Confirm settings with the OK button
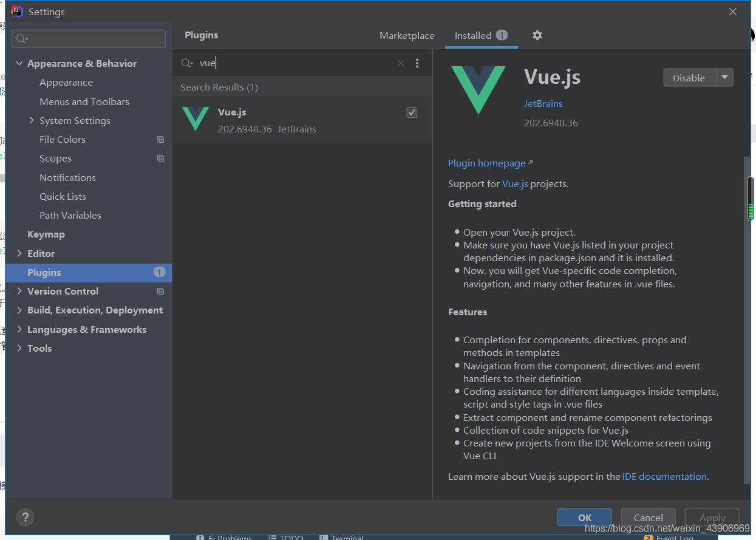Viewport: 756px width, 540px height. point(584,518)
